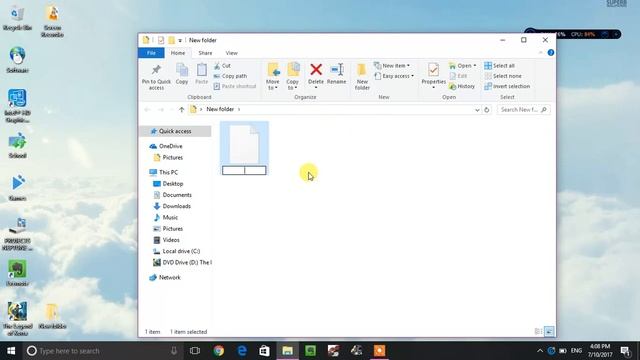
Task: Click title bar Properties quick access icon
Action: click(x=161, y=40)
